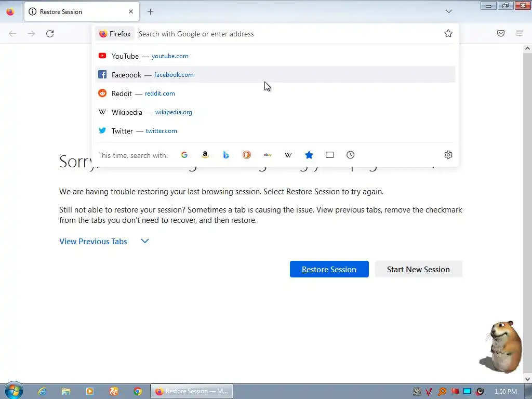Click the Start New Session button
This screenshot has width=532, height=399.
click(x=418, y=269)
